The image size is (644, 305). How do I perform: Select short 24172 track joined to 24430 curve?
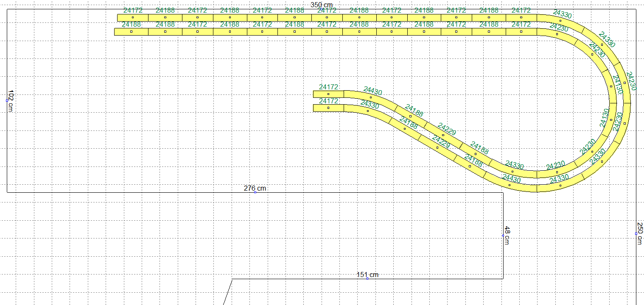click(328, 94)
